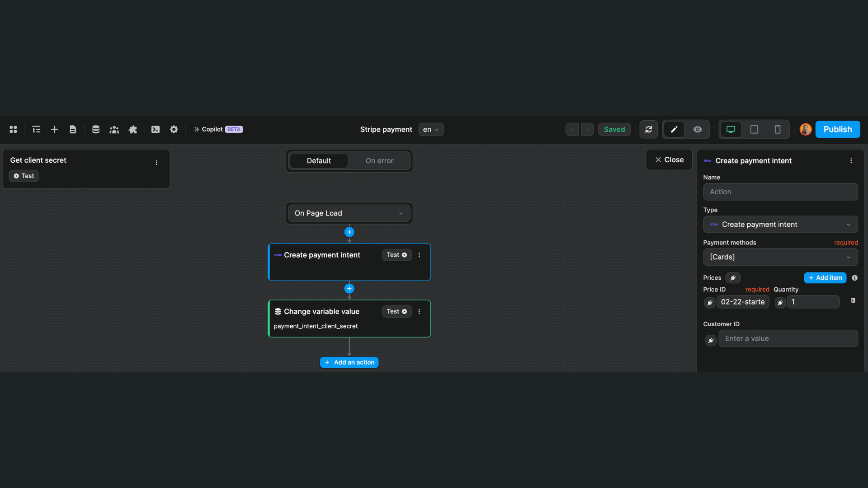Switch to mobile device view

click(x=778, y=130)
